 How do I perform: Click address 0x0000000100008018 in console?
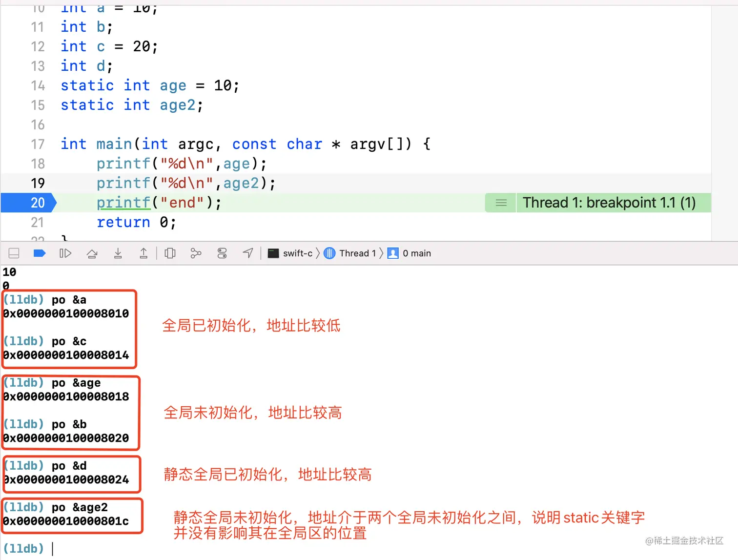coord(66,396)
